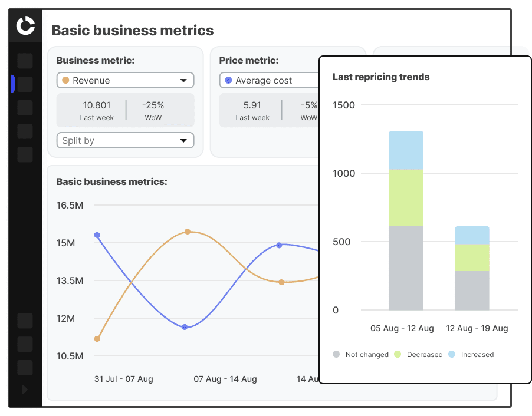Click the orange peak data point on the line chart

[x=188, y=232]
